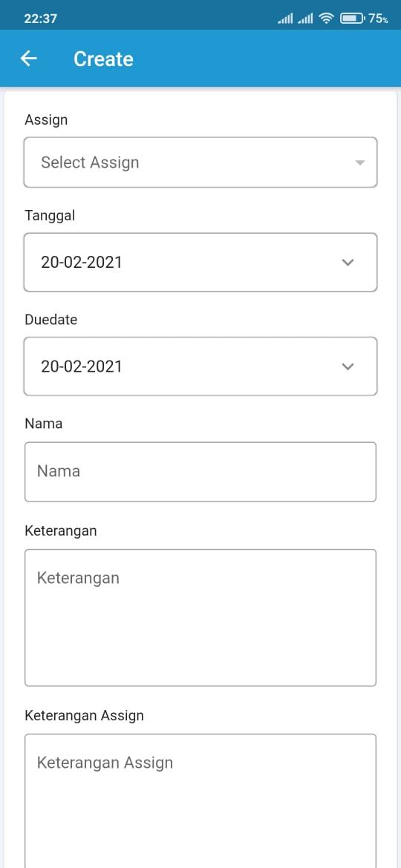The image size is (401, 868).
Task: Click the Select Assign dropdown triangle
Action: [x=360, y=162]
